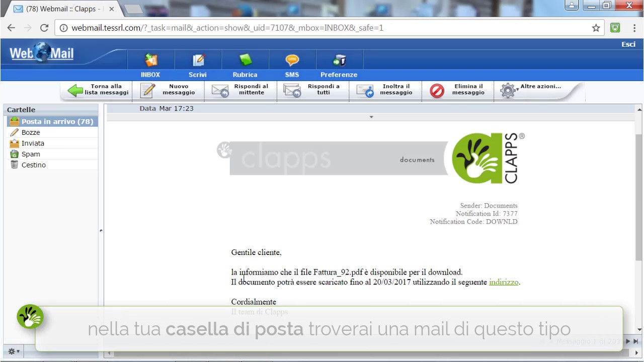Follow the green indirizzo download link
The height and width of the screenshot is (362, 644).
click(504, 282)
